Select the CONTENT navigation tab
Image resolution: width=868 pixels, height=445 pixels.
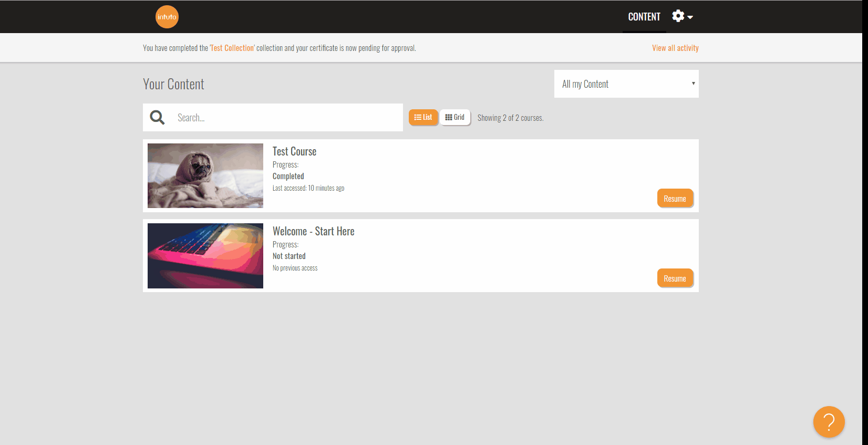click(644, 17)
